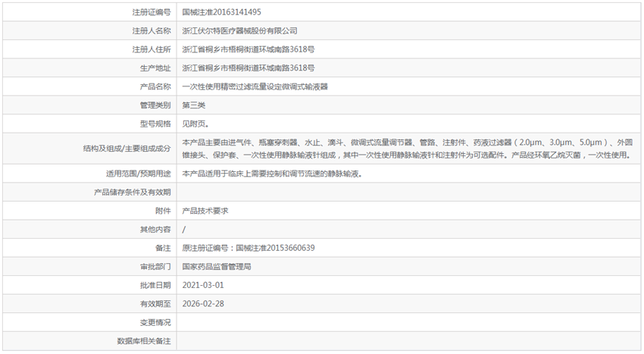
Task: Select registration number 国械注准20163141495
Action: coord(222,12)
